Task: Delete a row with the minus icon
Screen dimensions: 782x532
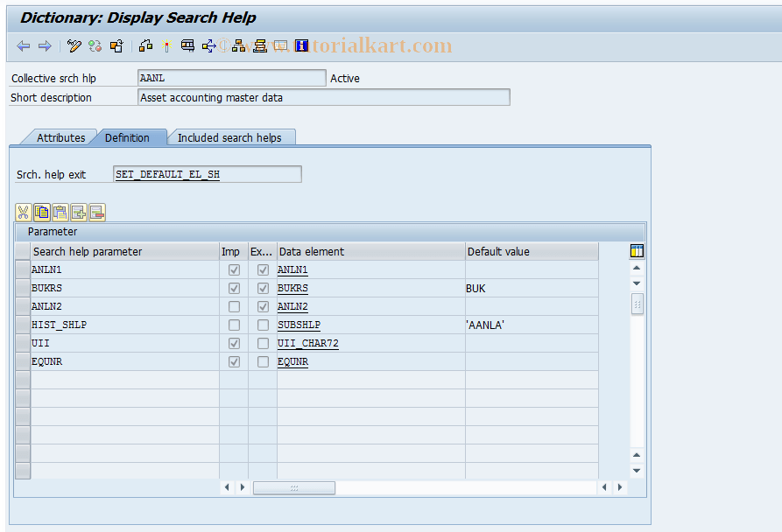Action: coord(96,212)
